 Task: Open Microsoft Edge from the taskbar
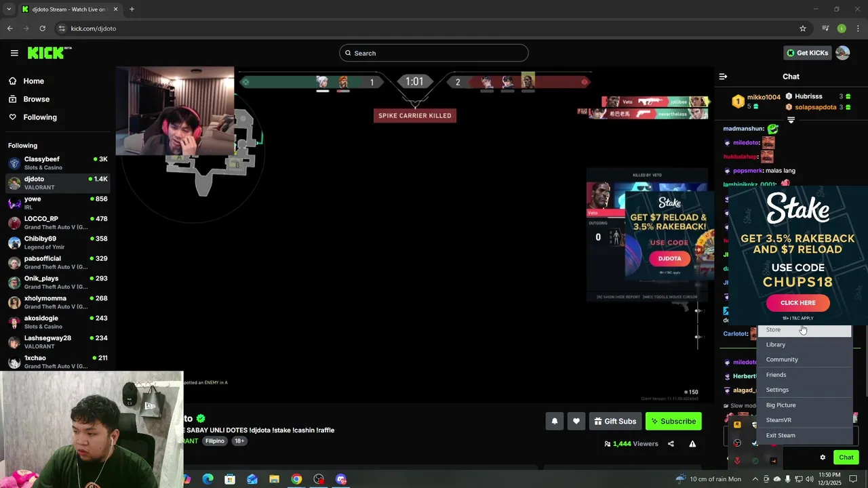(208, 479)
